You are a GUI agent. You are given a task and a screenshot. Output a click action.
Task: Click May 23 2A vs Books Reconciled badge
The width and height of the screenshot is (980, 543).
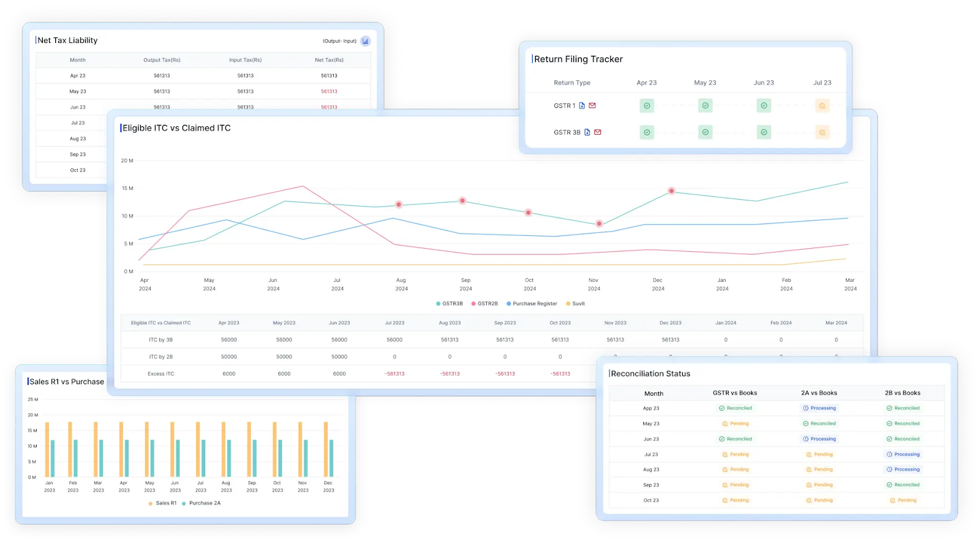coord(820,423)
